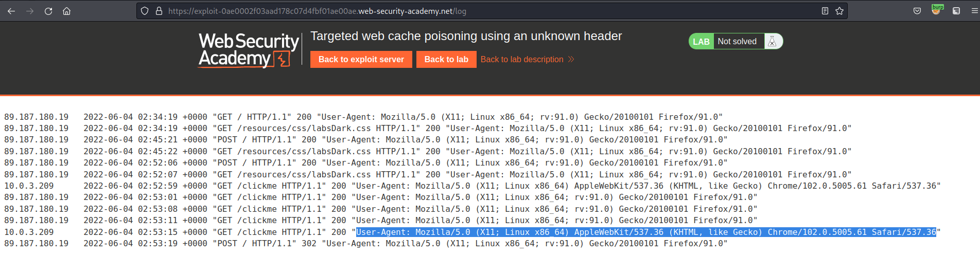Open the shield tracking protection icon
Viewport: 980px width, 255px height.
(145, 11)
